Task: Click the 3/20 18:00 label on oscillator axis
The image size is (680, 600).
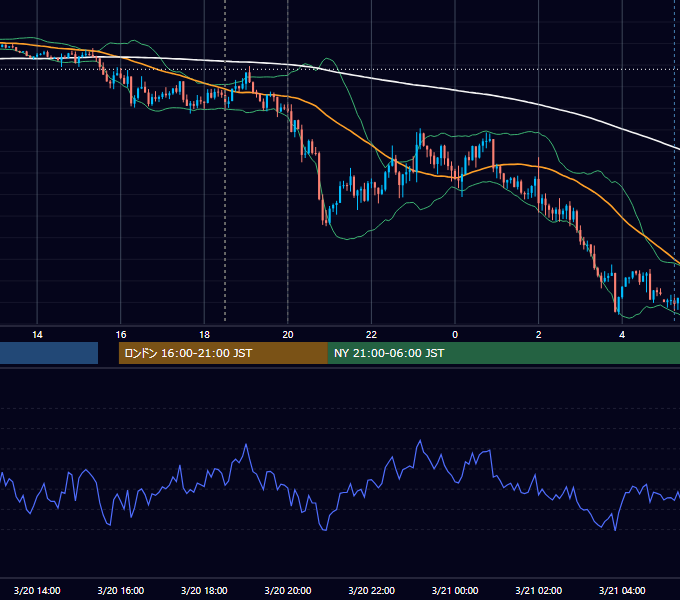Action: pyautogui.click(x=204, y=590)
